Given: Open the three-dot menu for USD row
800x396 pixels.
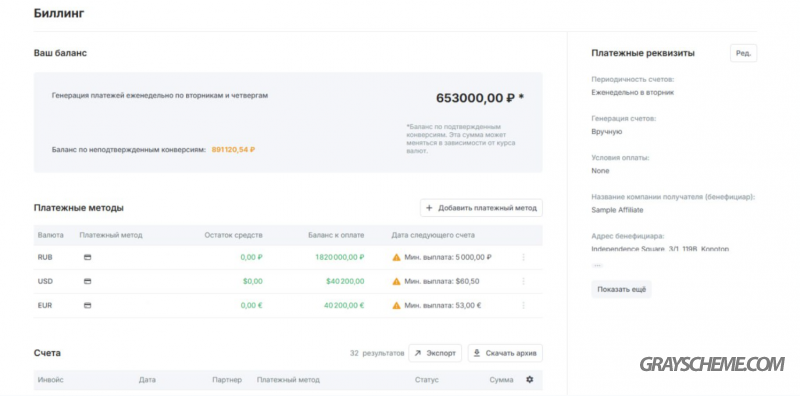Looking at the screenshot, I should [523, 281].
